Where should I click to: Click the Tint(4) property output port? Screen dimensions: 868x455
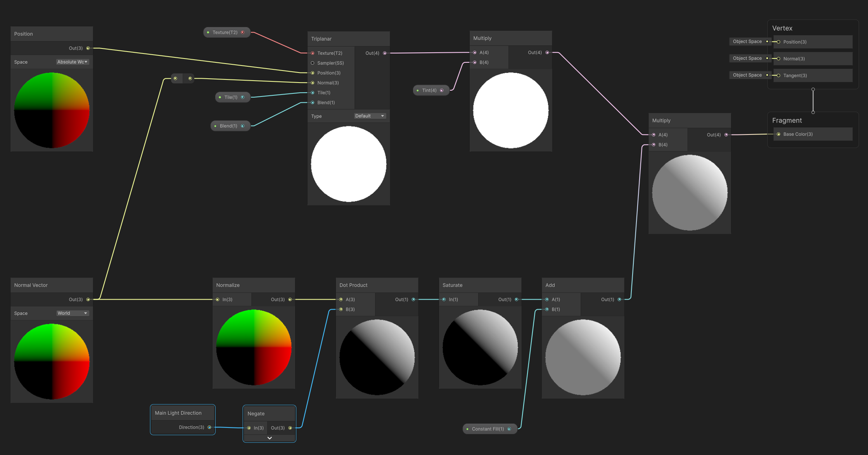442,90
